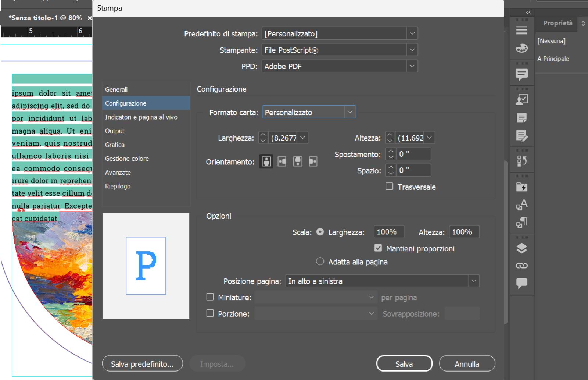Open the Character Styles panel icon

521,205
